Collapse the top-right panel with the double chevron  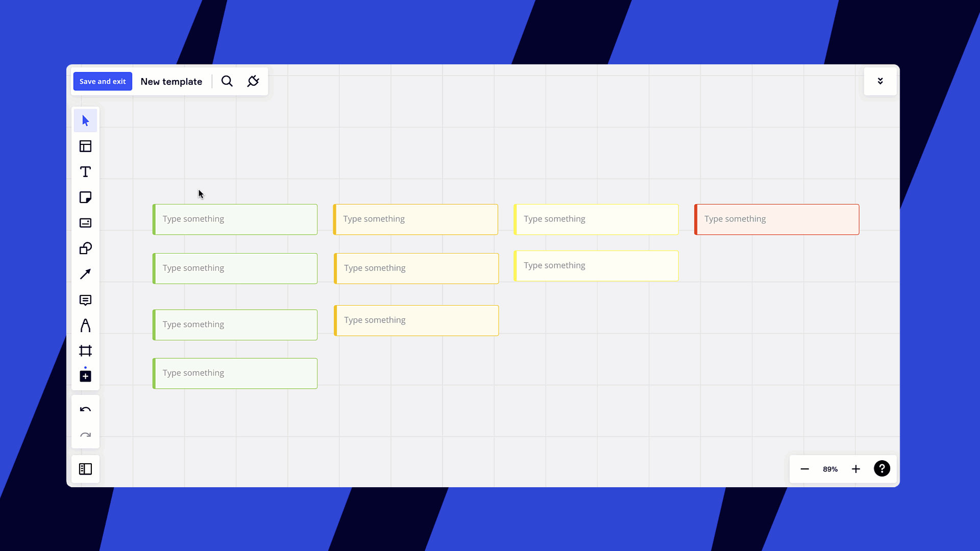(880, 81)
